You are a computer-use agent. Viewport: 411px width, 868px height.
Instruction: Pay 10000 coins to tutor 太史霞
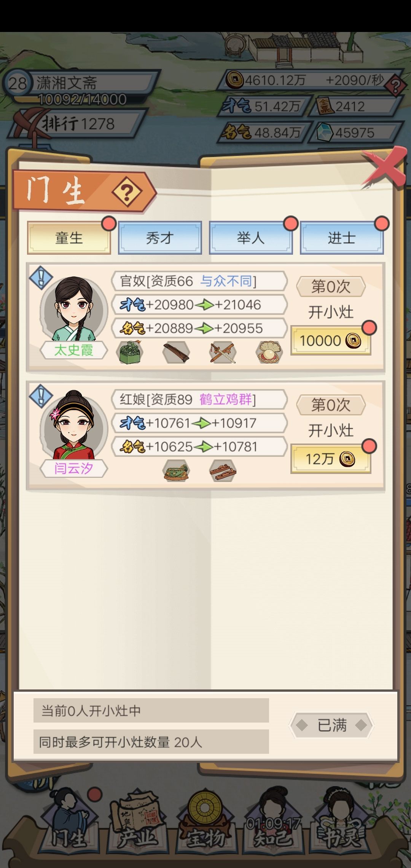[331, 340]
